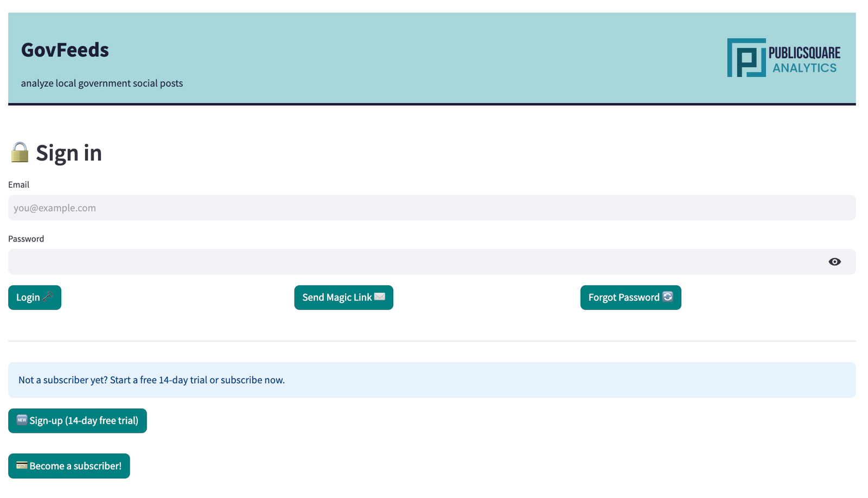Click Become a subscriber

pyautogui.click(x=69, y=465)
